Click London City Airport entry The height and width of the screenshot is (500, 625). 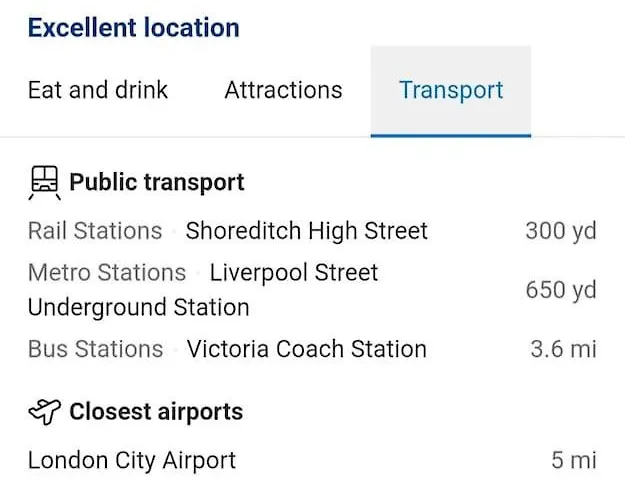coord(132,461)
